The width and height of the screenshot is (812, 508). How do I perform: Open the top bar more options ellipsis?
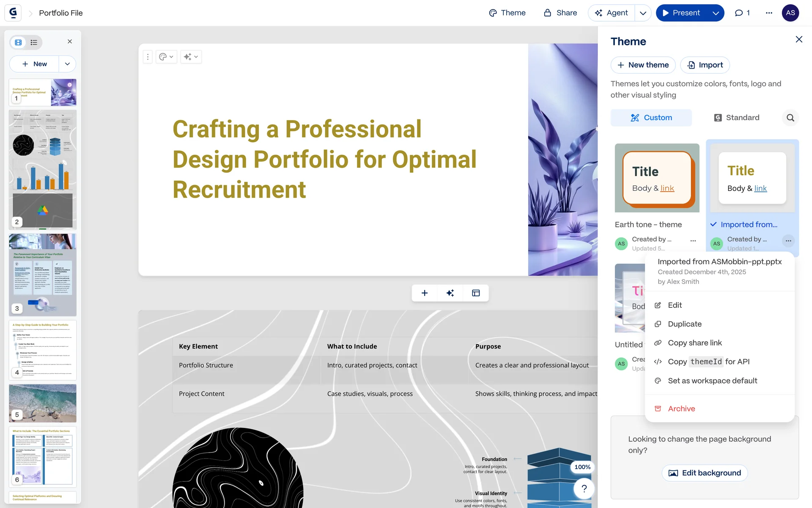pyautogui.click(x=769, y=13)
